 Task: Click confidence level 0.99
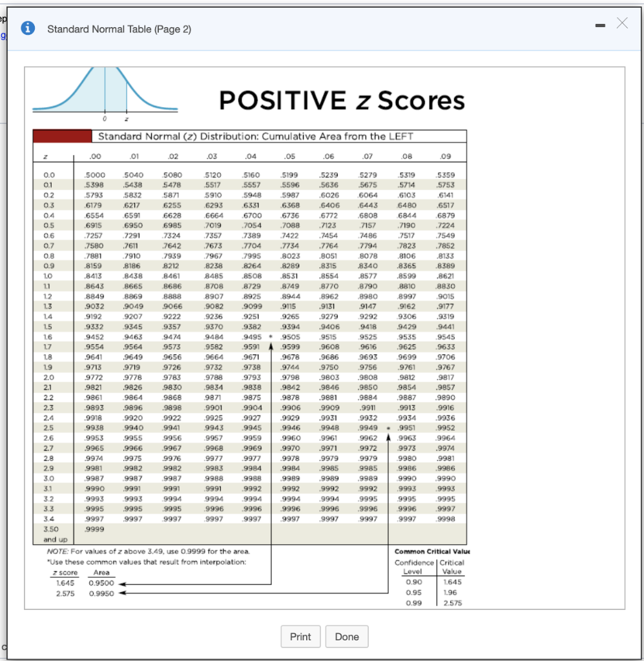(414, 604)
